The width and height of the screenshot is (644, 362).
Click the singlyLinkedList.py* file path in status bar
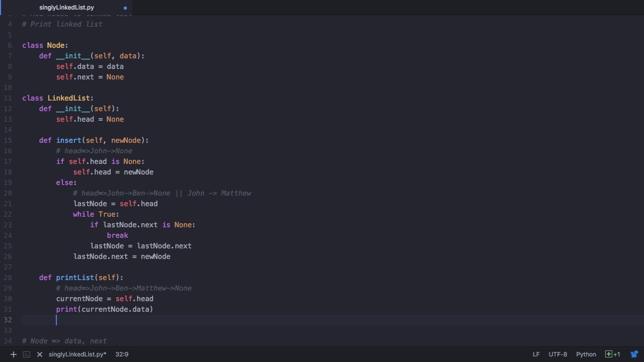click(77, 354)
